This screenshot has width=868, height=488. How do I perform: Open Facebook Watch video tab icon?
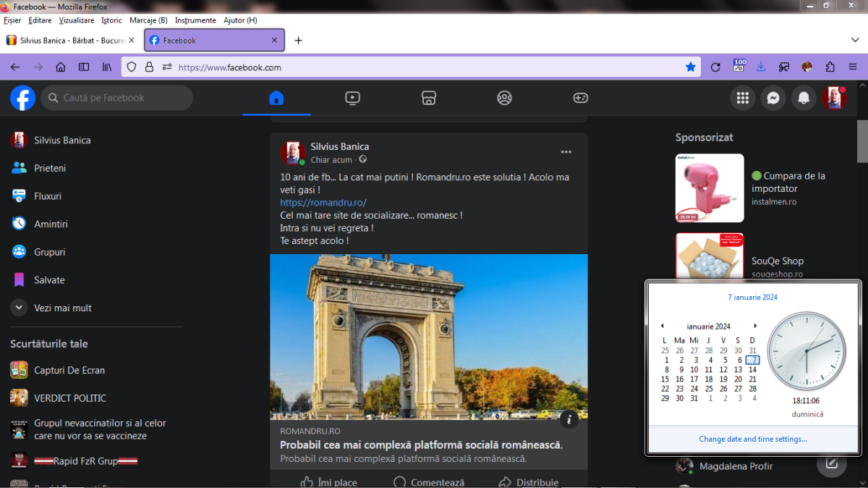point(352,98)
